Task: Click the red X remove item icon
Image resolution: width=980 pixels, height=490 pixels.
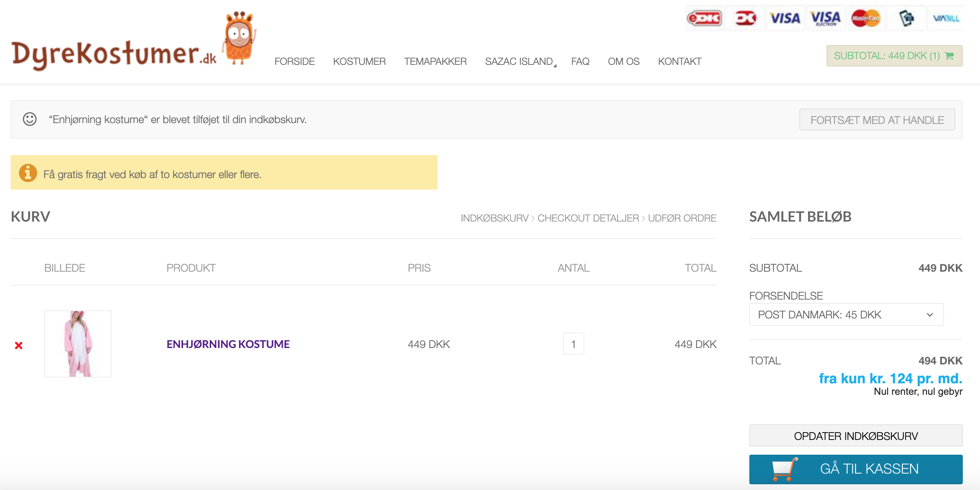Action: click(x=18, y=346)
